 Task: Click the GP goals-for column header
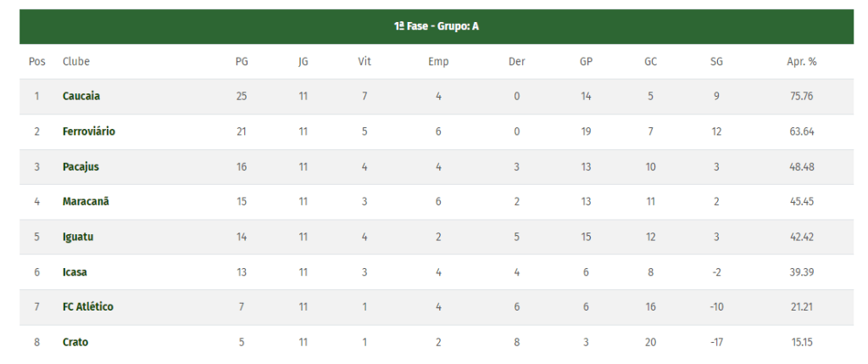click(586, 61)
